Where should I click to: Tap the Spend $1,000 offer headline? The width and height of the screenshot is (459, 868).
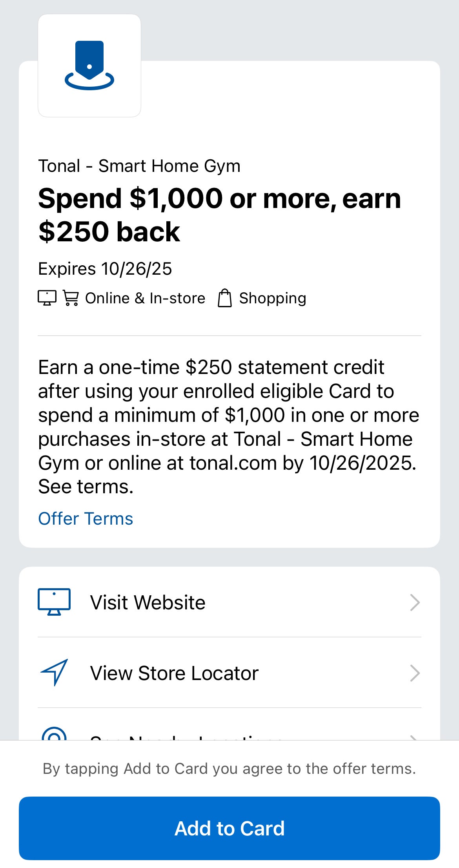(220, 215)
